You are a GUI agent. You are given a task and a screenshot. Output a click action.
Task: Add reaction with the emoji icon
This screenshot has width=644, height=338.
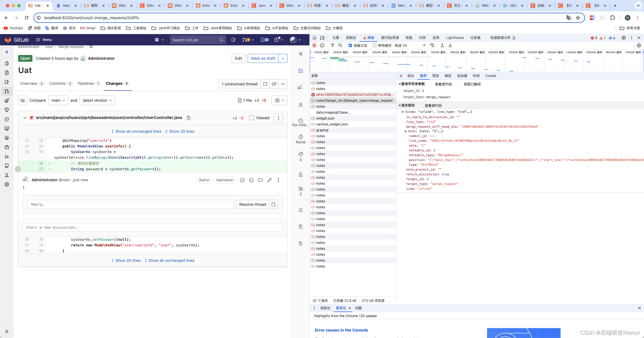click(251, 180)
